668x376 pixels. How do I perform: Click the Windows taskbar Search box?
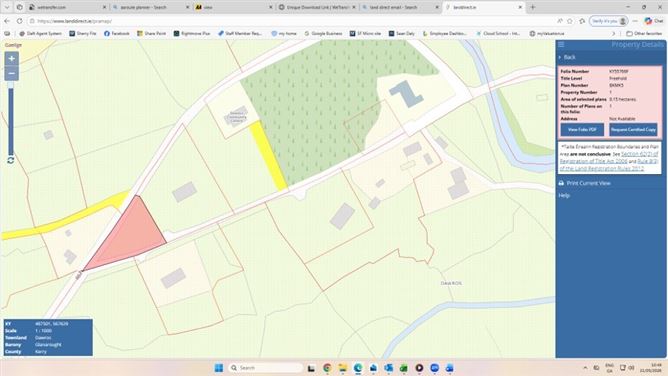(x=265, y=367)
